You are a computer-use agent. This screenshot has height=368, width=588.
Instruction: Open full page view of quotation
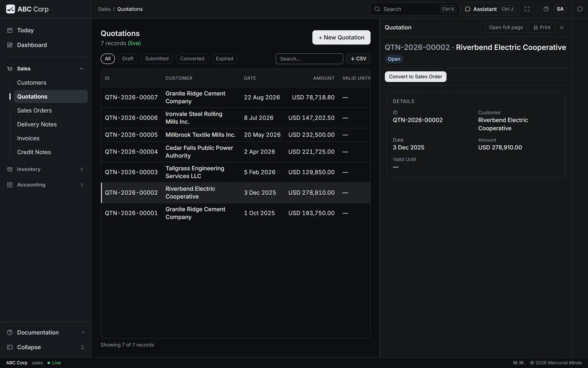506,28
